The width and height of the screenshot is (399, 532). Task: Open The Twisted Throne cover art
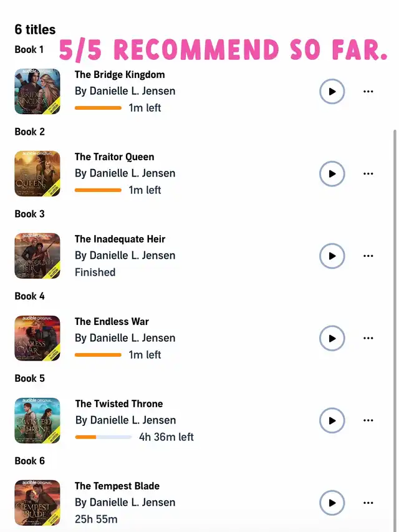(37, 420)
